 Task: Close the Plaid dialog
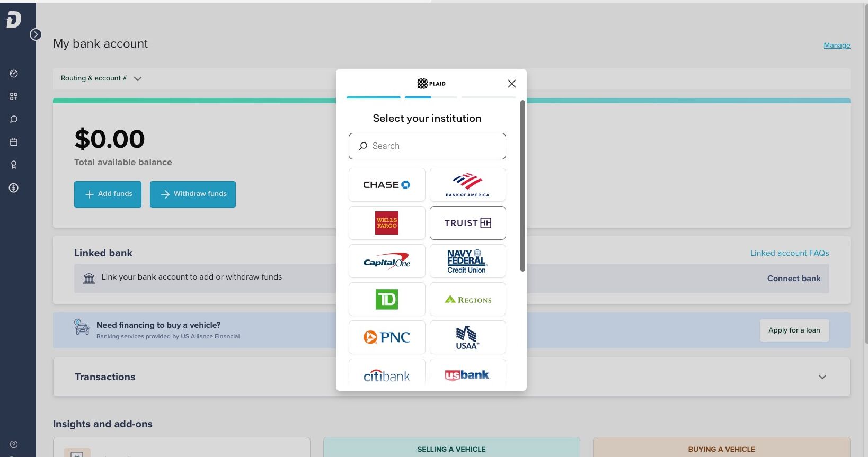pos(512,84)
